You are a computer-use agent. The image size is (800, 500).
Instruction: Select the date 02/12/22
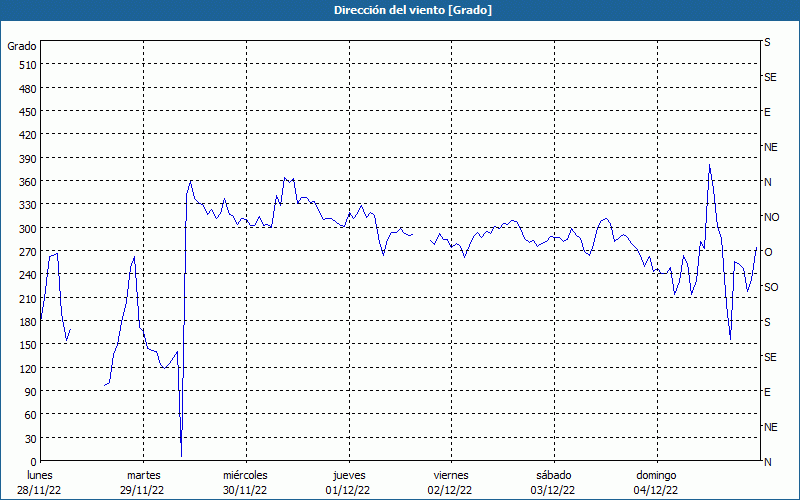click(x=451, y=490)
